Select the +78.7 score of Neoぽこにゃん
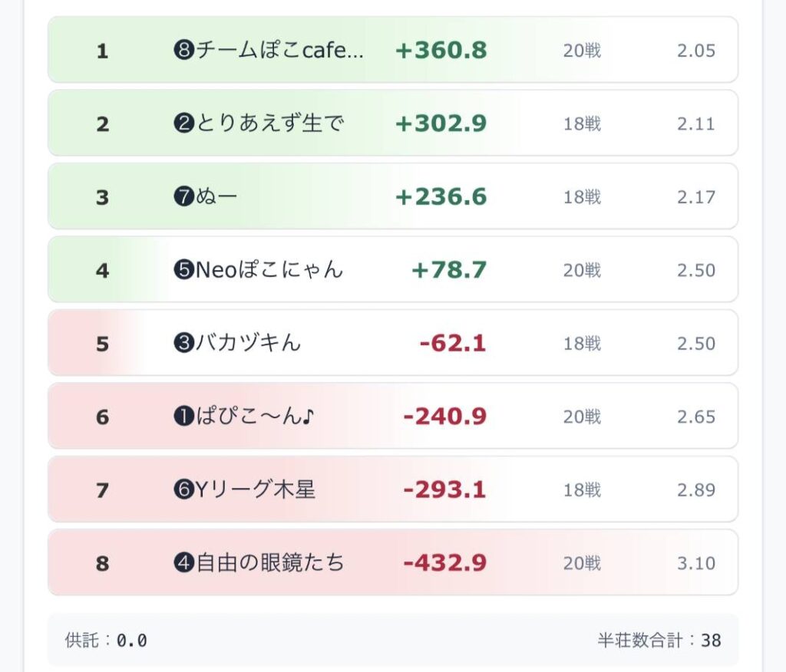This screenshot has width=786, height=672. click(449, 270)
